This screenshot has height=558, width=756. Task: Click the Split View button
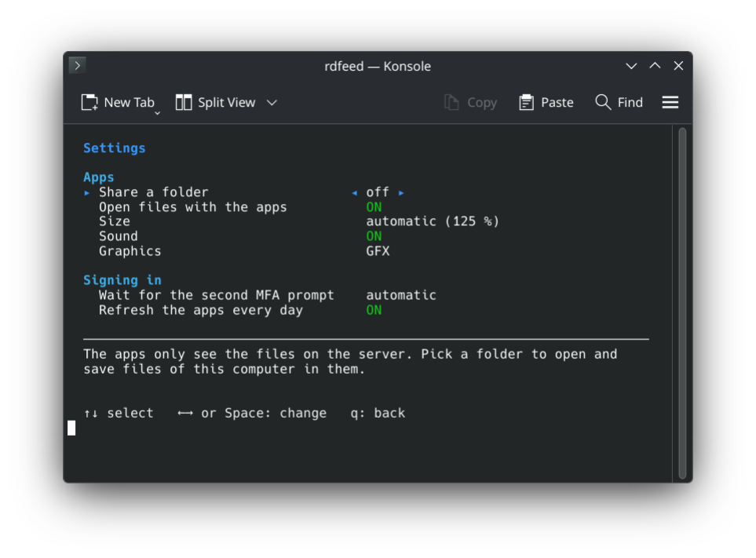215,102
